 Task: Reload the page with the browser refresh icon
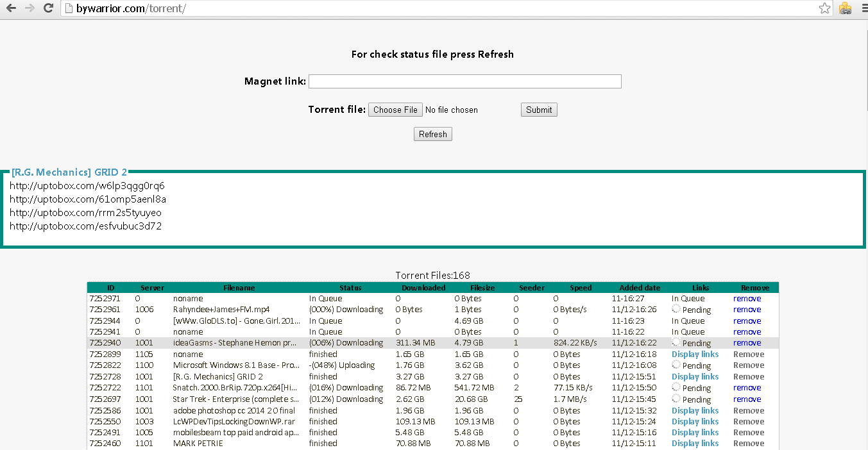click(x=48, y=8)
